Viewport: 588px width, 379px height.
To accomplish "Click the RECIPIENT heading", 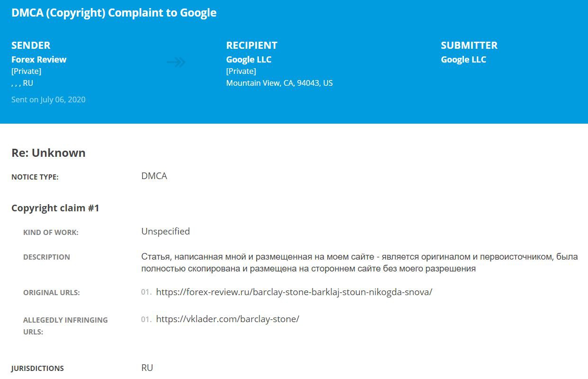I will (252, 45).
